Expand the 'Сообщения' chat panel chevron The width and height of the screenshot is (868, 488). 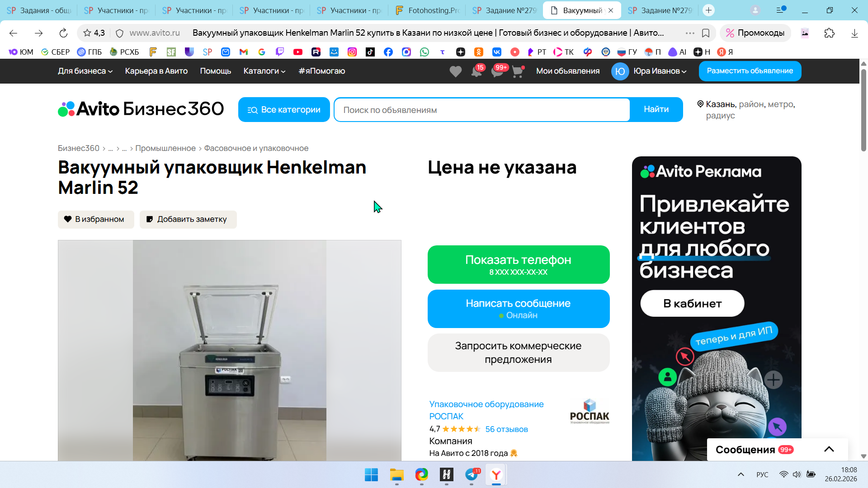pos(829,449)
